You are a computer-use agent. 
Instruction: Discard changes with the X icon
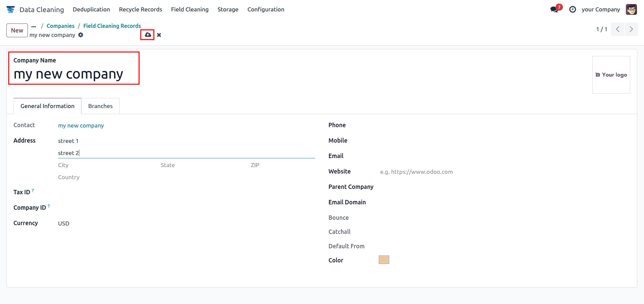click(x=159, y=35)
